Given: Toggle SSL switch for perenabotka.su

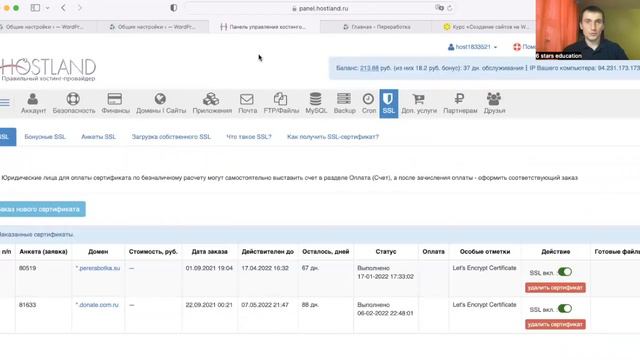Looking at the screenshot, I should click(x=564, y=272).
